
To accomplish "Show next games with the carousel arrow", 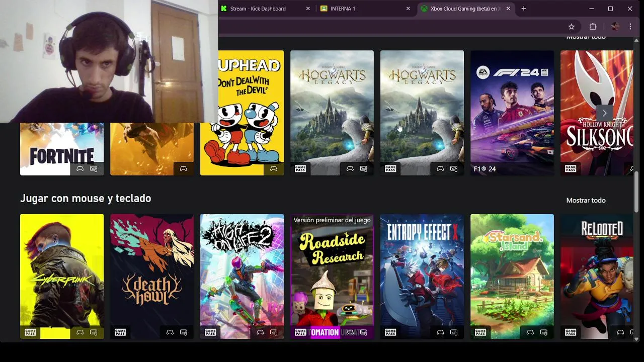I will pos(604,113).
